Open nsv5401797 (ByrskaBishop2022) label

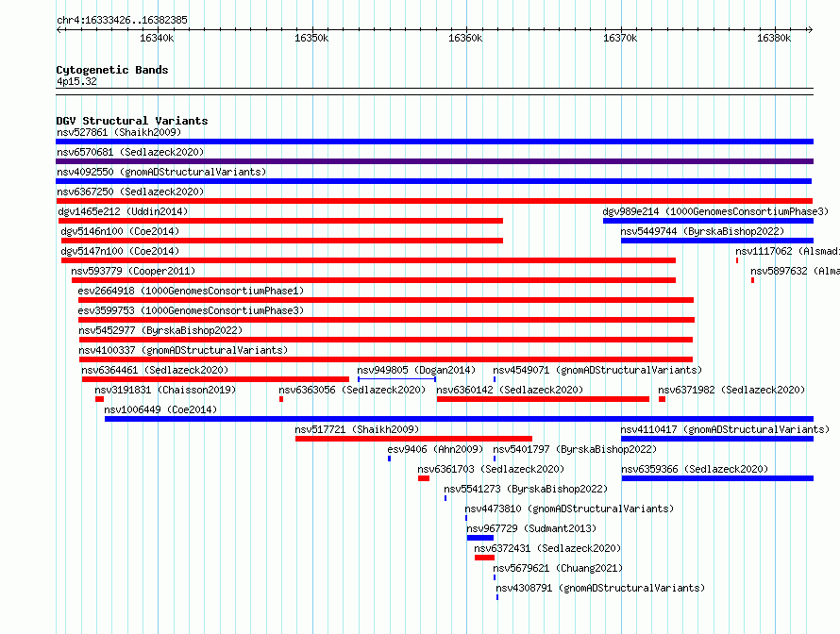click(575, 449)
